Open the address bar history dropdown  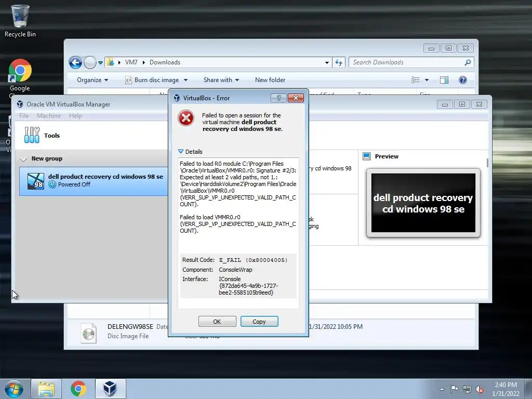(x=327, y=62)
